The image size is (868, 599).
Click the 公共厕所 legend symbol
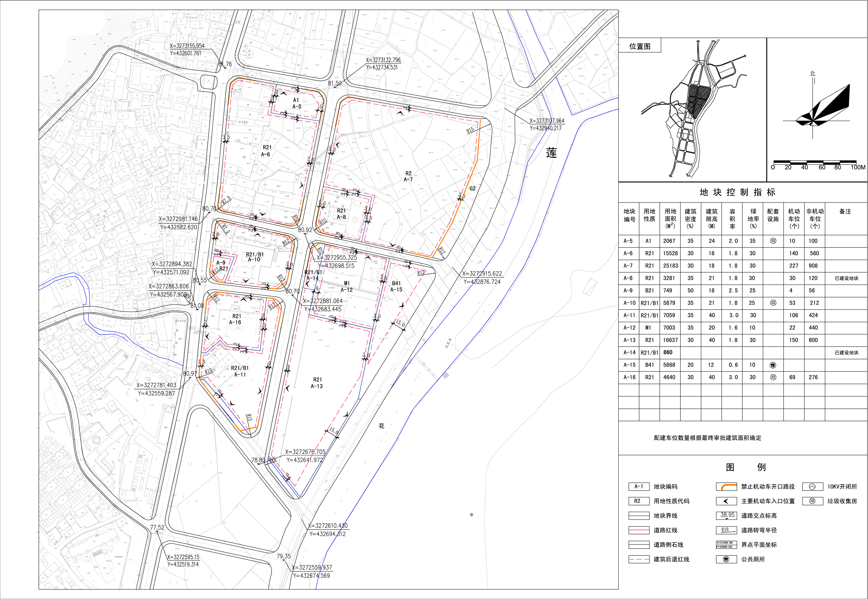tap(727, 559)
